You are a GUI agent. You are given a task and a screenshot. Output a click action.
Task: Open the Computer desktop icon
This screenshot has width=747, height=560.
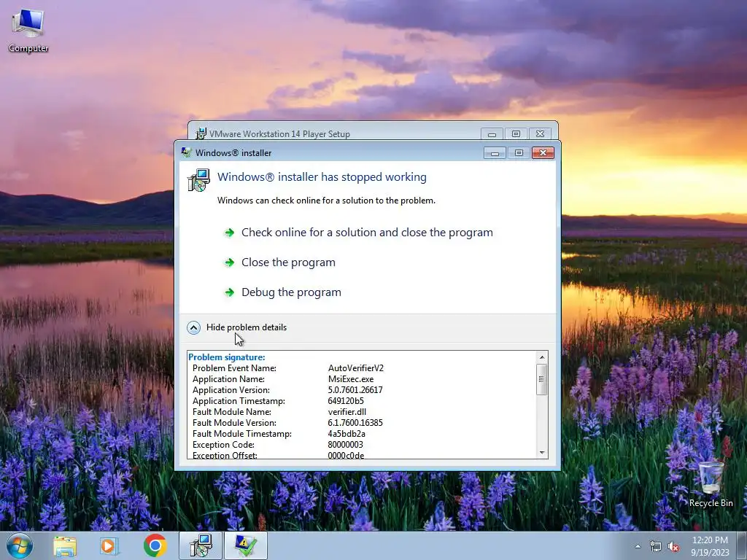tap(28, 31)
